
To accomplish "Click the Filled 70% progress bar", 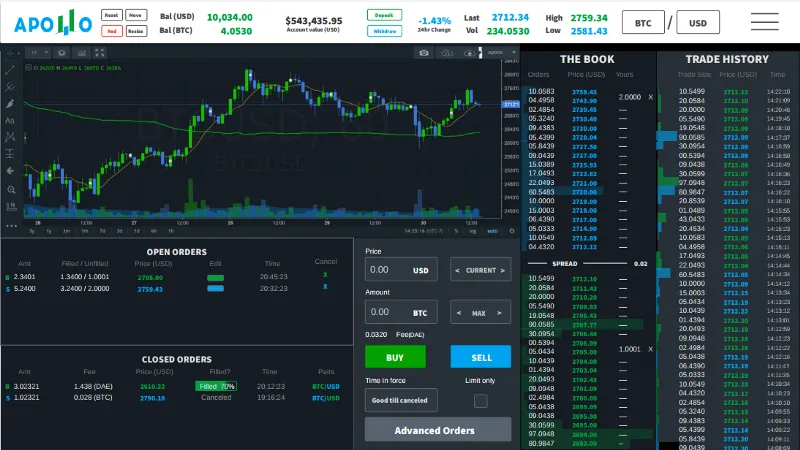I will tap(216, 386).
